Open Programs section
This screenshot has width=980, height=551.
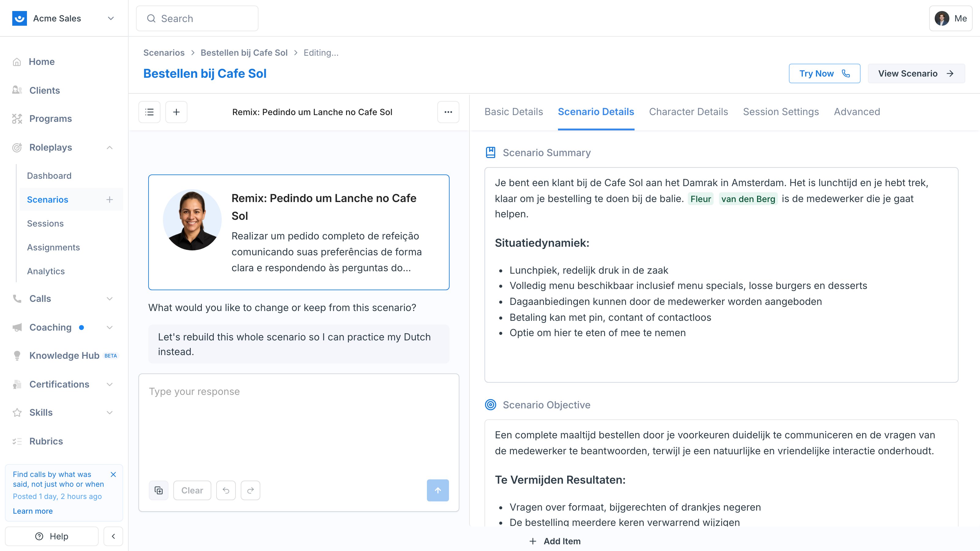coord(51,119)
